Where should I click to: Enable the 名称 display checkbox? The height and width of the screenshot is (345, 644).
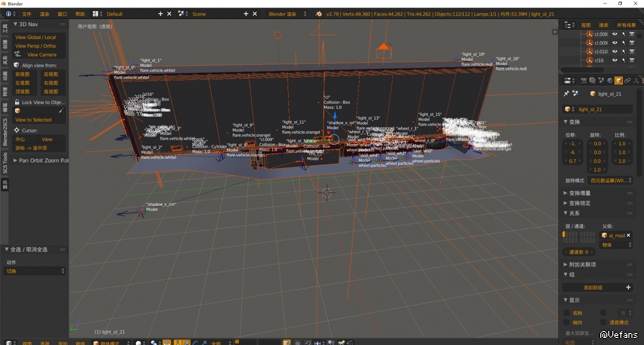(x=567, y=313)
